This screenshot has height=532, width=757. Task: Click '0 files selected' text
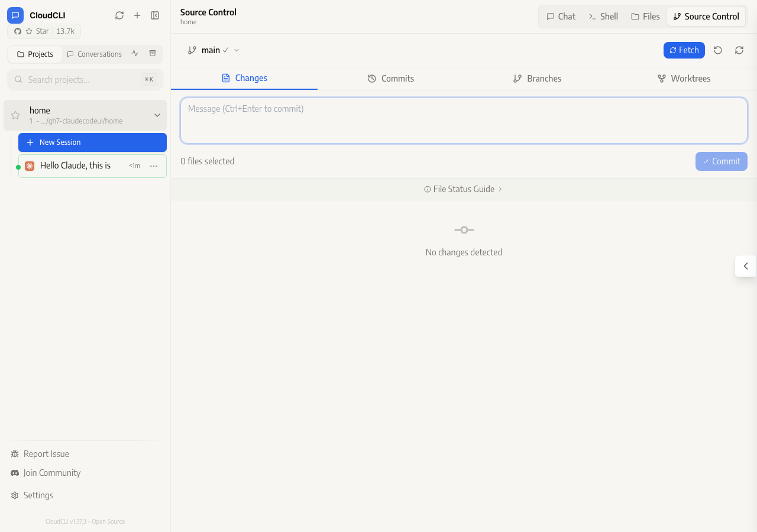(208, 161)
